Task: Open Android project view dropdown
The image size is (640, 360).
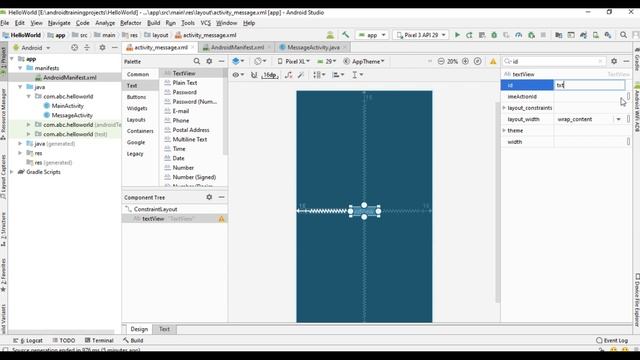Action: 32,48
